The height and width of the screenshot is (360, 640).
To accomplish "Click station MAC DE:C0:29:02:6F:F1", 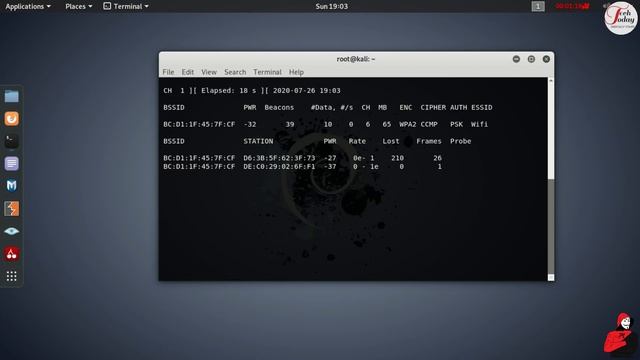I will tap(279, 167).
